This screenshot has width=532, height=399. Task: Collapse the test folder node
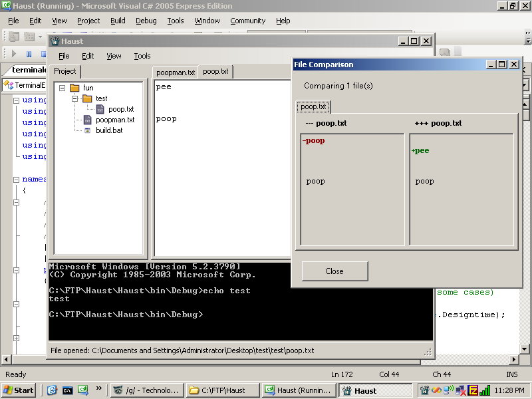coord(74,98)
